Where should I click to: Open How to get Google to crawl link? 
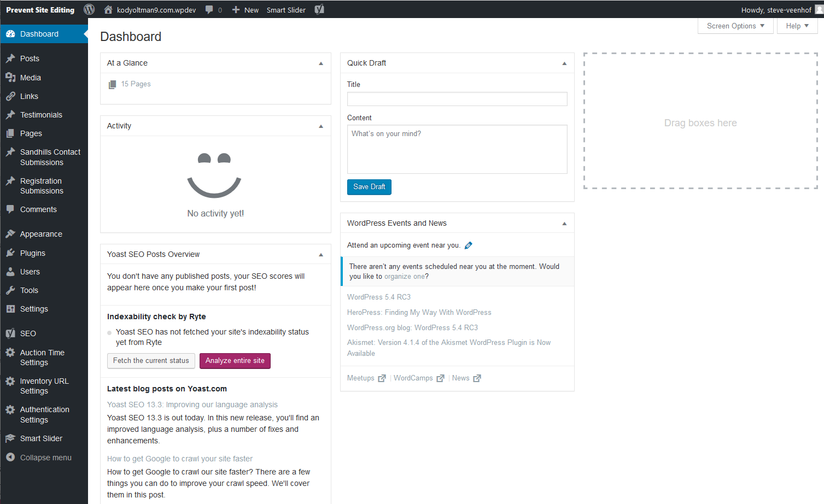(x=180, y=459)
